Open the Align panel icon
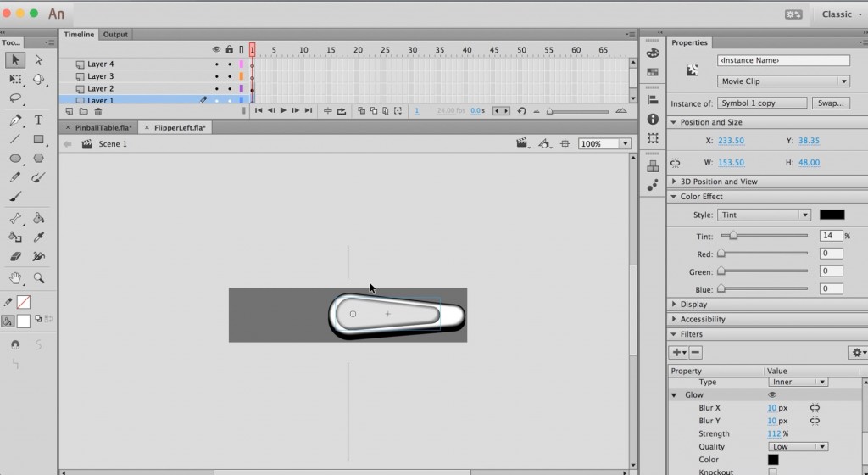This screenshot has width=868, height=475. pos(653,99)
